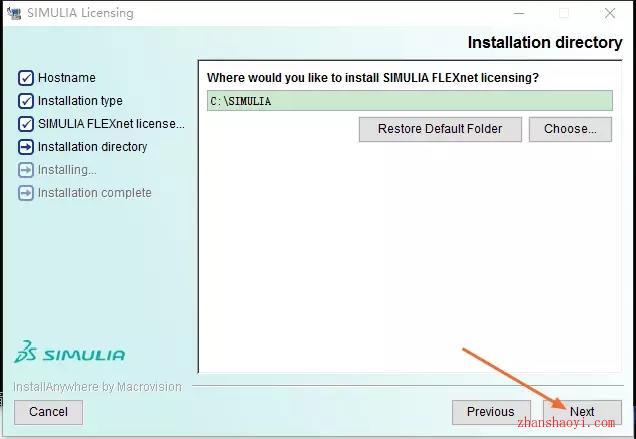Return to Previous installer step
636x439 pixels.
coord(491,412)
